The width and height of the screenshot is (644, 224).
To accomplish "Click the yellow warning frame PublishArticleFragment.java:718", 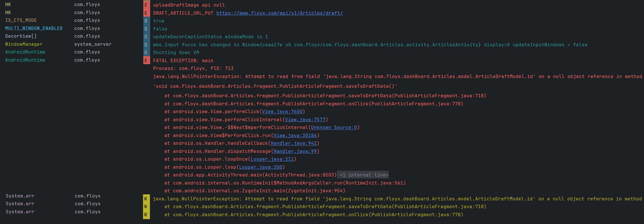I will [x=325, y=207].
